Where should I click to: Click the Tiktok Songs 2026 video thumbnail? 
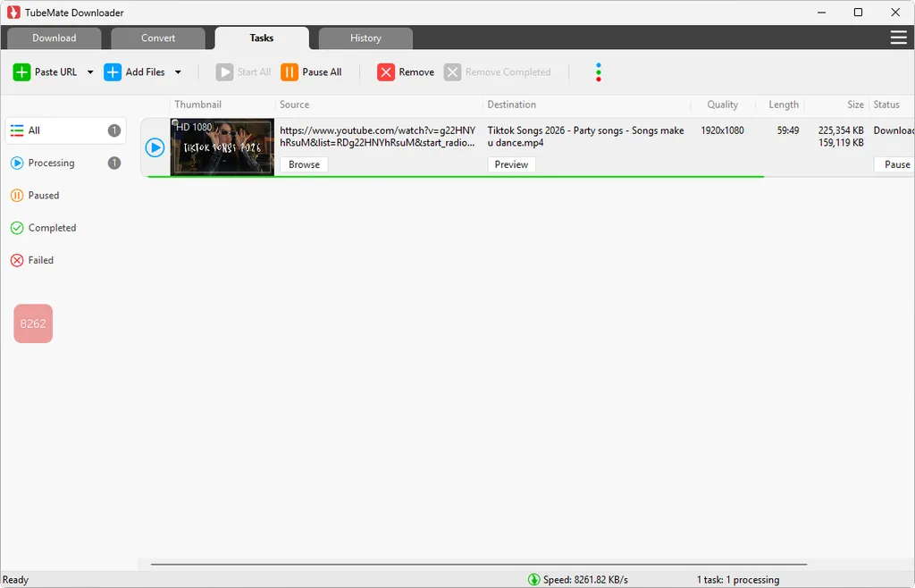tap(222, 147)
